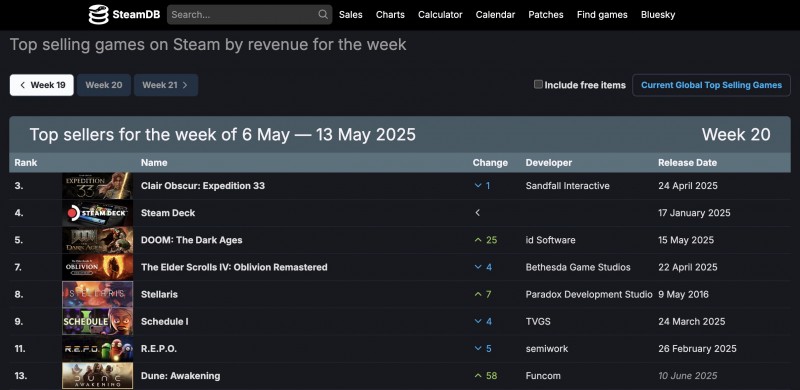
Task: Open Current Global Top Selling Games
Action: click(711, 85)
